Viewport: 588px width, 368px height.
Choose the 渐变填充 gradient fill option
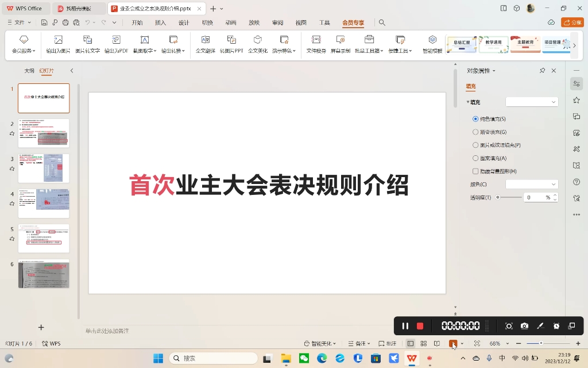click(475, 132)
